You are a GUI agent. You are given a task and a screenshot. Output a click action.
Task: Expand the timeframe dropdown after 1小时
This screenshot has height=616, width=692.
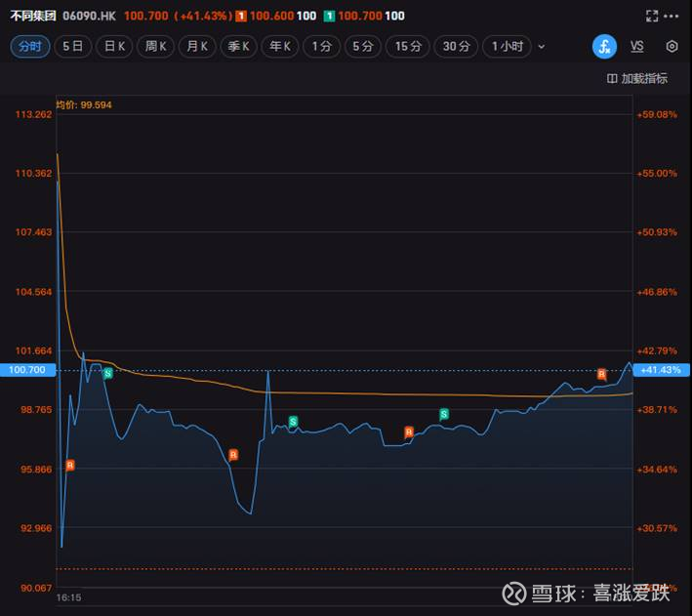(x=542, y=47)
